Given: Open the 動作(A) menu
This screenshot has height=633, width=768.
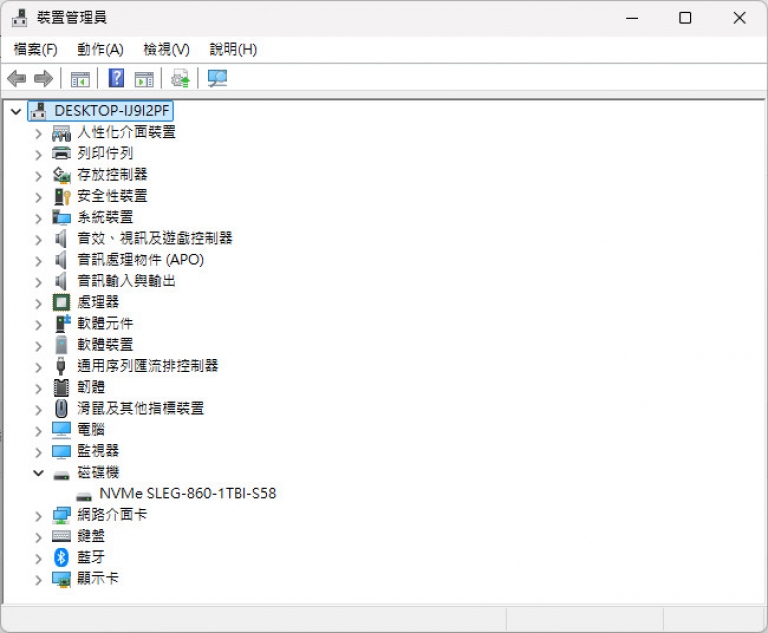Looking at the screenshot, I should click(100, 49).
